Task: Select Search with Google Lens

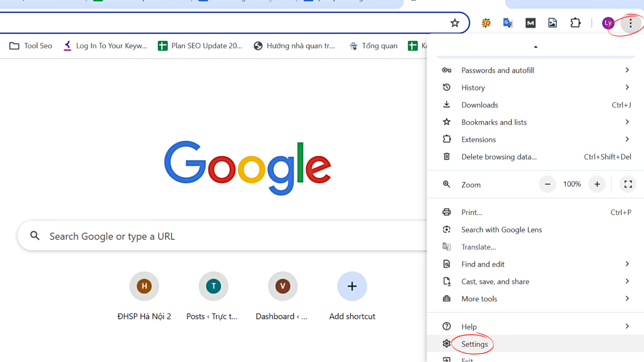Action: tap(502, 229)
